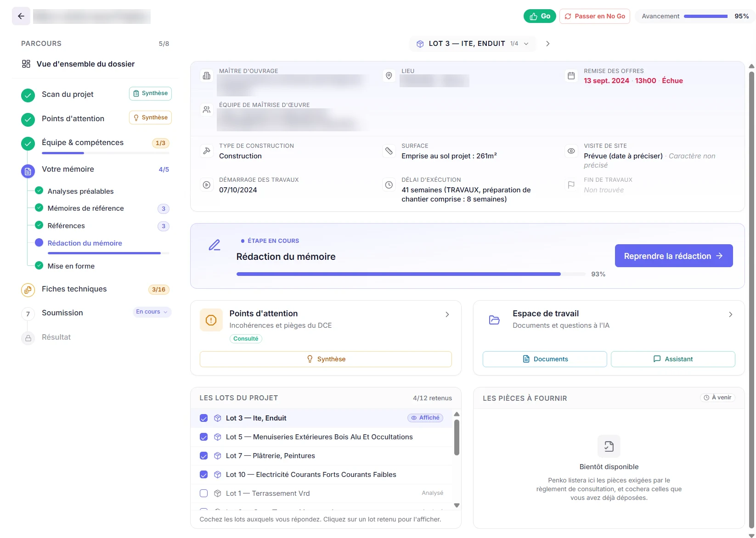The width and height of the screenshot is (756, 538).
Task: Go to next lot with right chevron
Action: (x=547, y=44)
